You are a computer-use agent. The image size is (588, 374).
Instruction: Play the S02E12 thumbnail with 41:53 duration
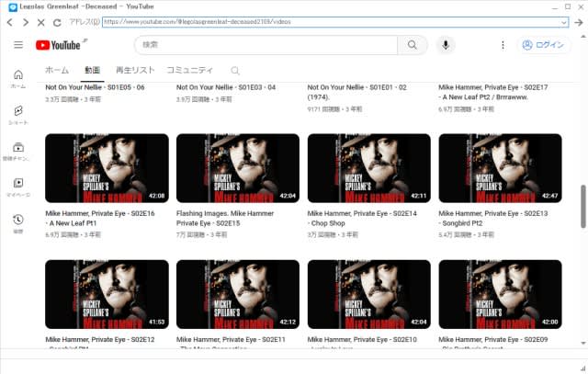click(107, 294)
